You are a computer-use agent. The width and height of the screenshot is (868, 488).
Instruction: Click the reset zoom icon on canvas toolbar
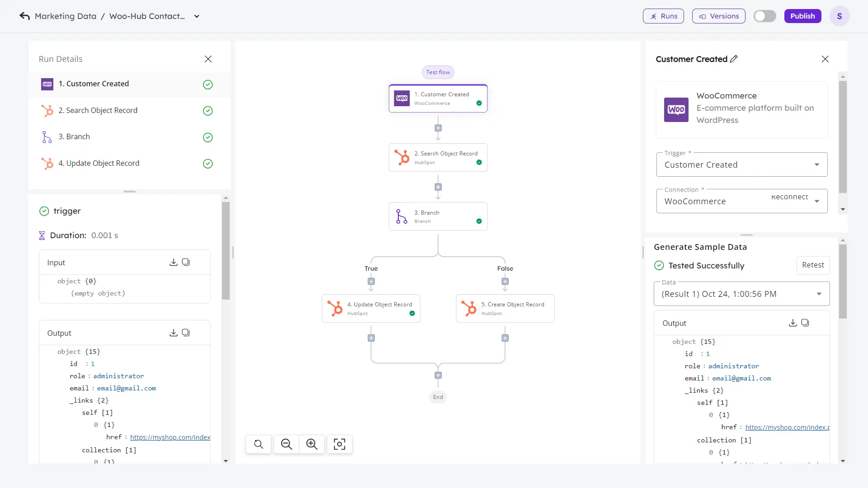tap(258, 444)
